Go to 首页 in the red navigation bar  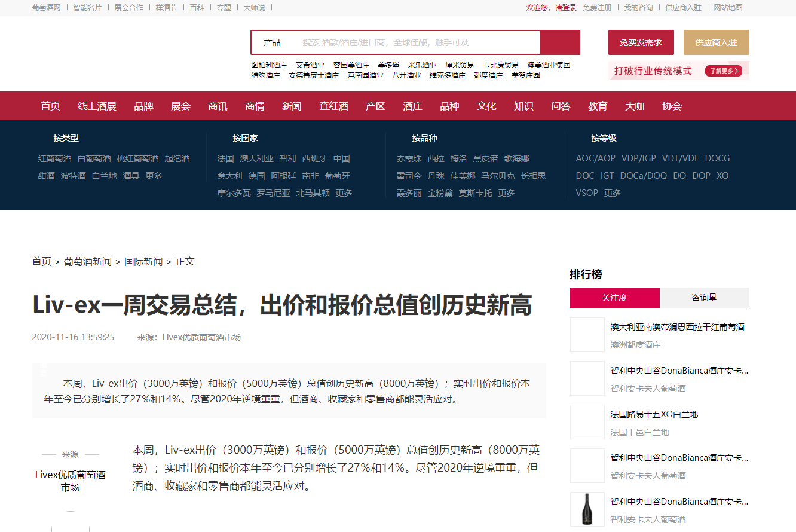tap(50, 106)
